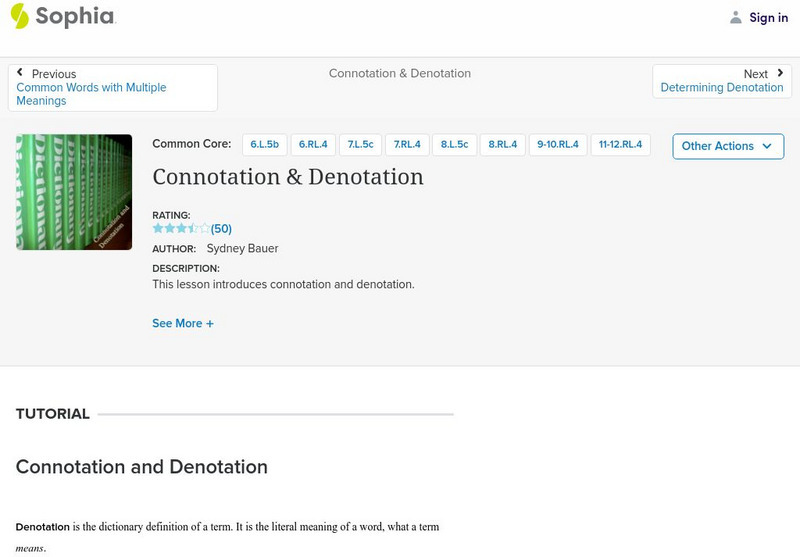Open the dictionary lesson thumbnail image
800x557 pixels.
(x=74, y=192)
